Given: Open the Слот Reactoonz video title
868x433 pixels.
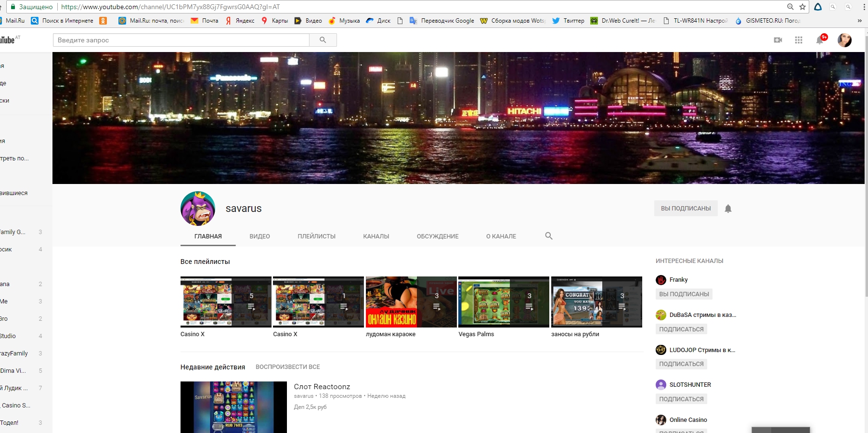Looking at the screenshot, I should point(322,387).
